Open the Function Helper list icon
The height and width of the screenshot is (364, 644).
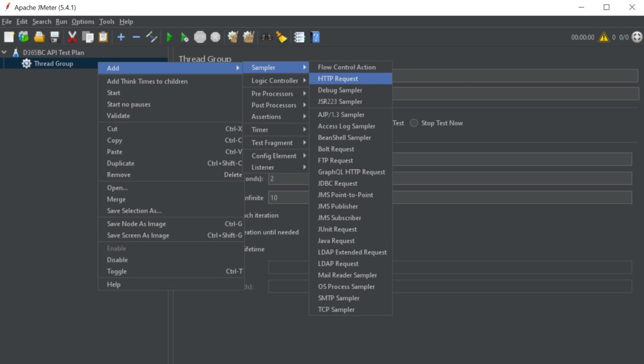point(299,37)
